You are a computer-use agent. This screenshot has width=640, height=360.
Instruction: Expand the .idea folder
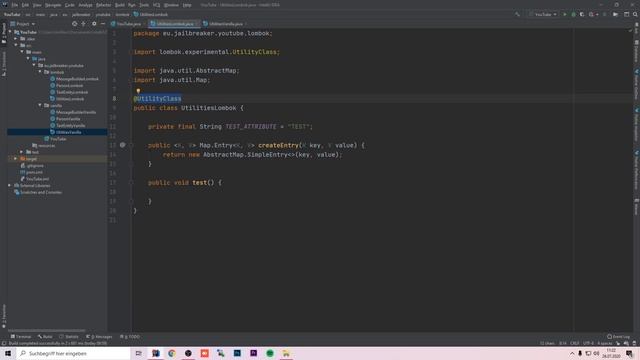pyautogui.click(x=16, y=39)
